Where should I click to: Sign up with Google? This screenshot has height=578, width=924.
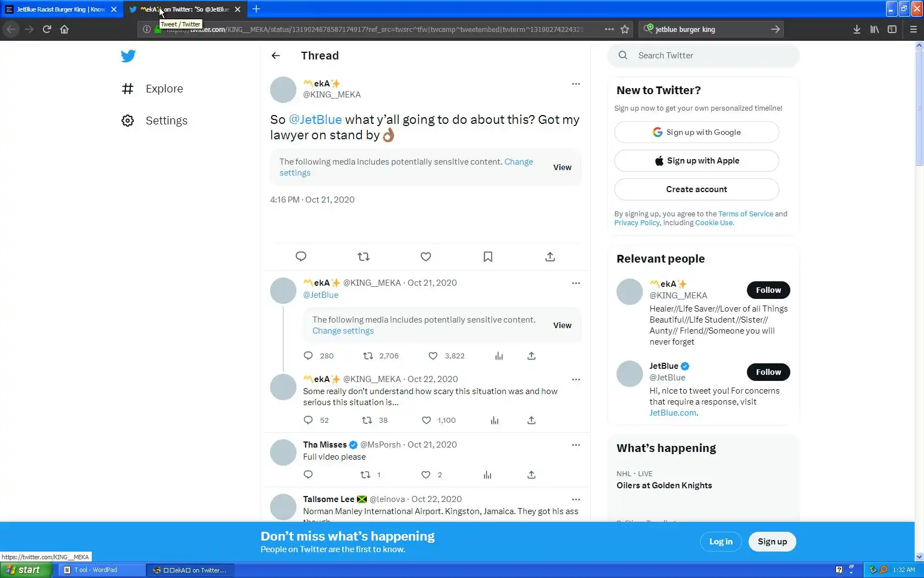696,132
